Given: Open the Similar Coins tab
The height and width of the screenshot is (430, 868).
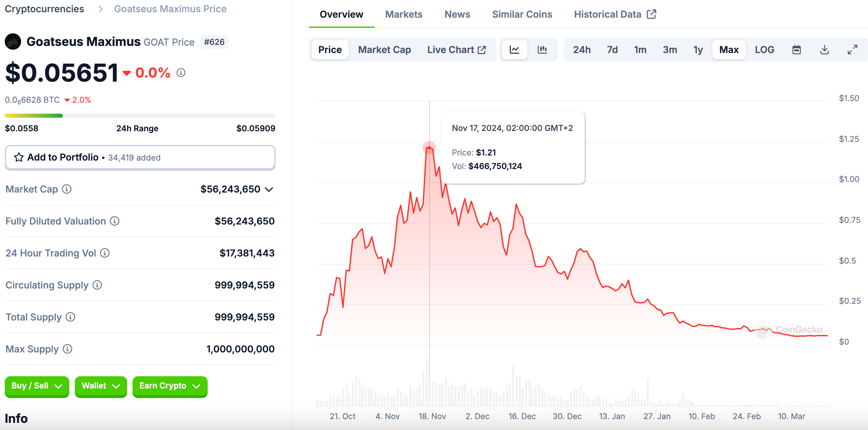Looking at the screenshot, I should click(522, 14).
